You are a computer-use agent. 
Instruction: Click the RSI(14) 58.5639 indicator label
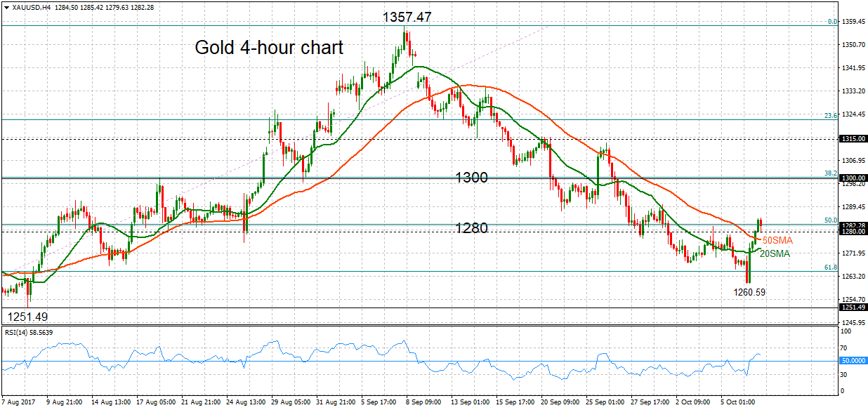tap(27, 332)
